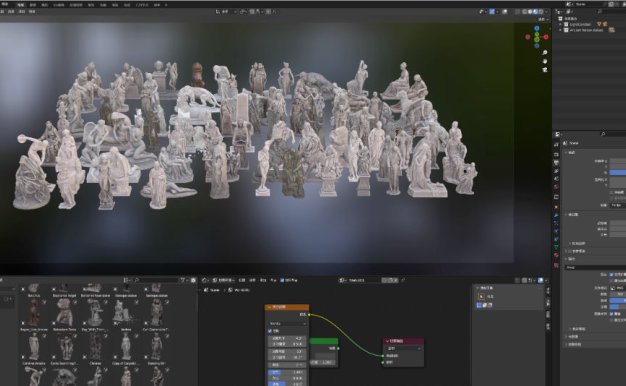626x386 pixels.
Task: Expand the LightCombat collection in outliner
Action: pos(561,24)
